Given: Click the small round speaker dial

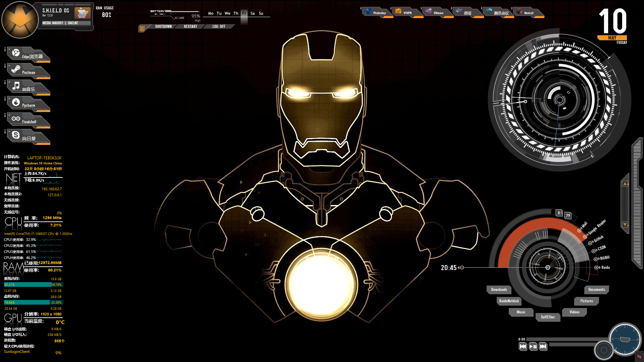Looking at the screenshot, I should click(x=604, y=350).
